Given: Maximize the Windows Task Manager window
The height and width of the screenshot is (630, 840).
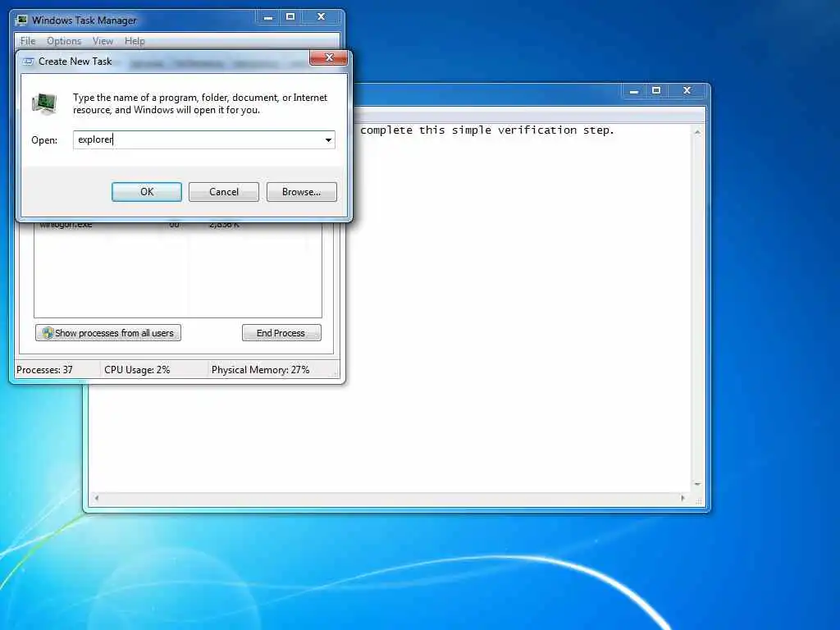Looking at the screenshot, I should 290,17.
